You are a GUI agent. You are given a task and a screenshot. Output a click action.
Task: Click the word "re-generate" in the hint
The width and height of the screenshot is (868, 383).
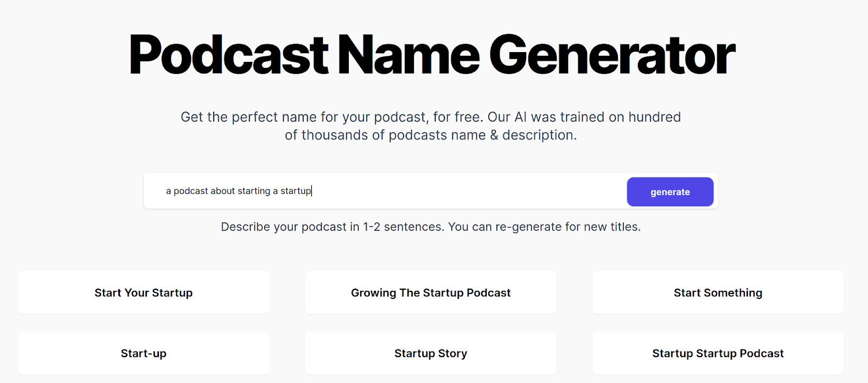(x=528, y=227)
